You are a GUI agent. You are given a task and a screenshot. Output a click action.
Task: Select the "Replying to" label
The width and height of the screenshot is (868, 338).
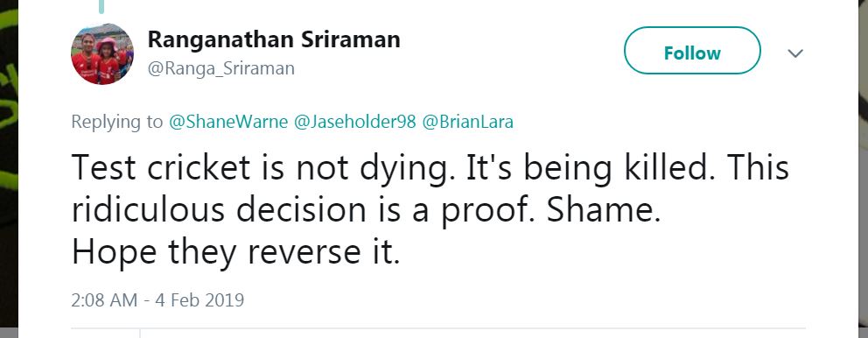tap(116, 122)
